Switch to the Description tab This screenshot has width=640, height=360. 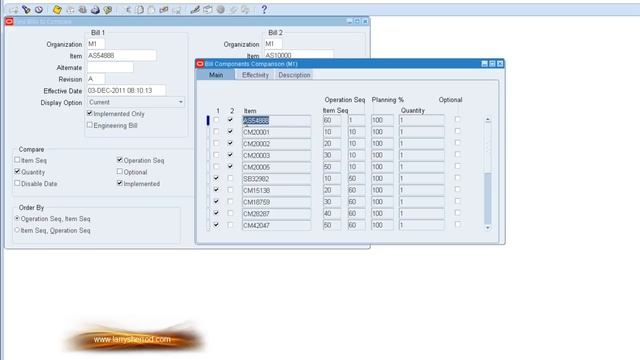(294, 75)
